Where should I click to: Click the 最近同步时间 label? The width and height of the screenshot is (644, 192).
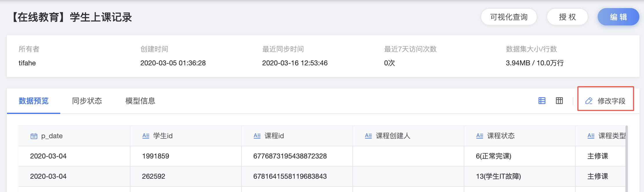[x=283, y=49]
